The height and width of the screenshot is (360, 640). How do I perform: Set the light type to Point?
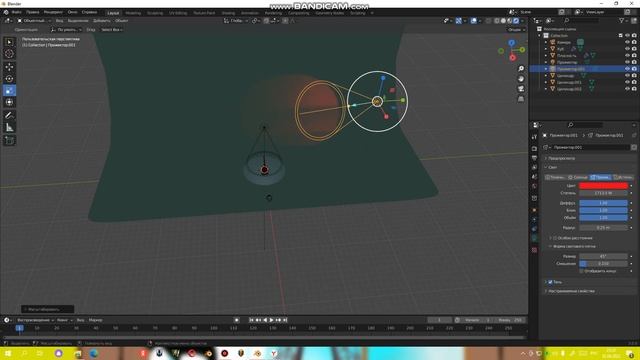point(556,177)
